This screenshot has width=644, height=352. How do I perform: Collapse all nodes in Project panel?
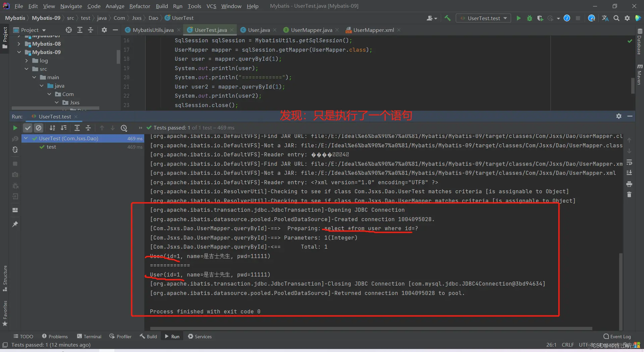click(x=91, y=30)
